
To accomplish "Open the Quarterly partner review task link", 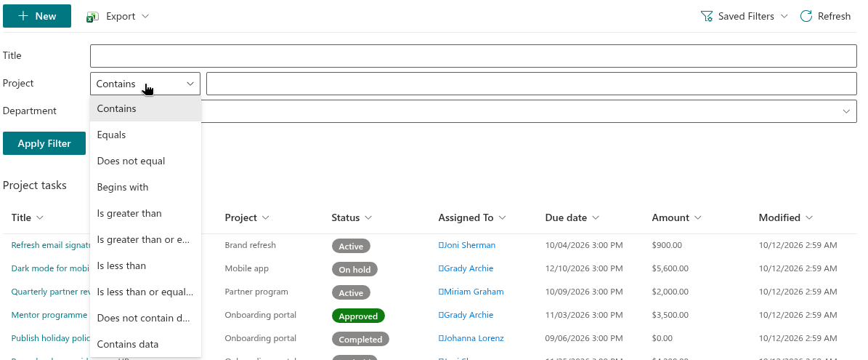I will coord(50,292).
